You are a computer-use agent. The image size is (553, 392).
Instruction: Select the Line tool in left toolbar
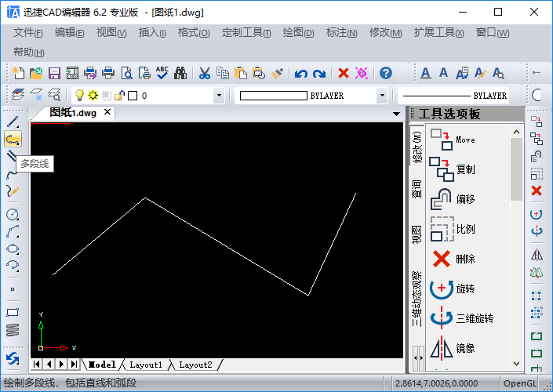13,122
